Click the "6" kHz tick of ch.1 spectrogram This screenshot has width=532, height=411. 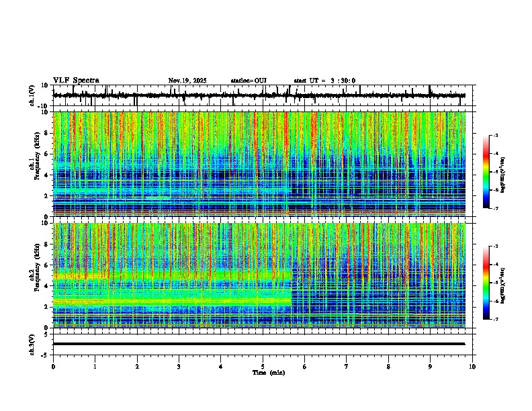click(47, 154)
